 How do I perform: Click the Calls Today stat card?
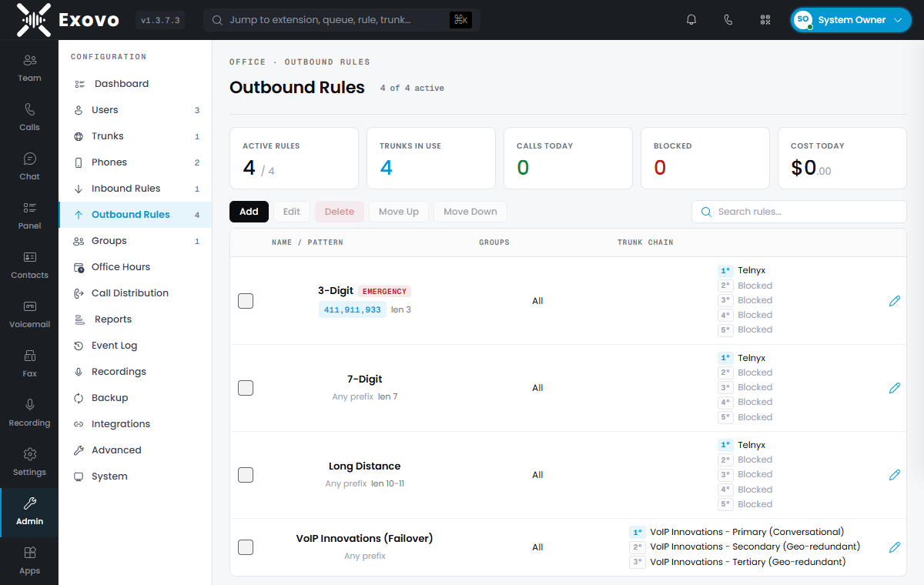click(568, 159)
